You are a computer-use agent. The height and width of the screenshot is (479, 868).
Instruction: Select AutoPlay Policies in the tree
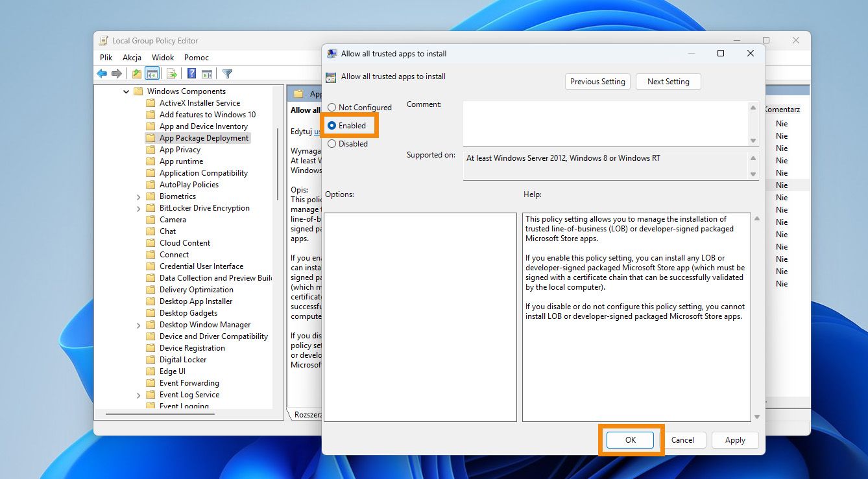(189, 185)
